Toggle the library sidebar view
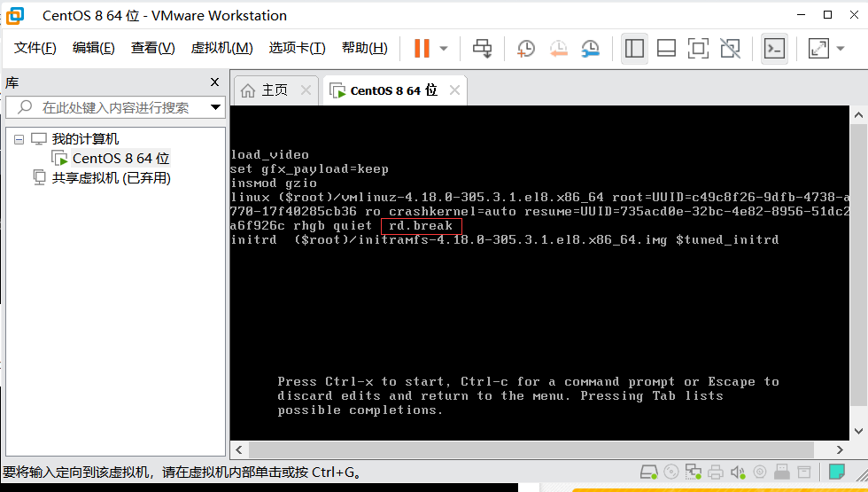The image size is (868, 492). pyautogui.click(x=634, y=48)
